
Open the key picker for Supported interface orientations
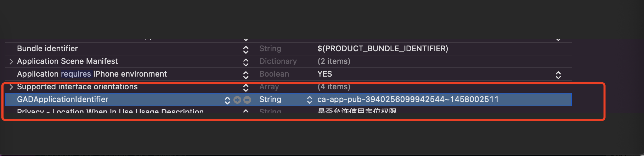pyautogui.click(x=246, y=88)
